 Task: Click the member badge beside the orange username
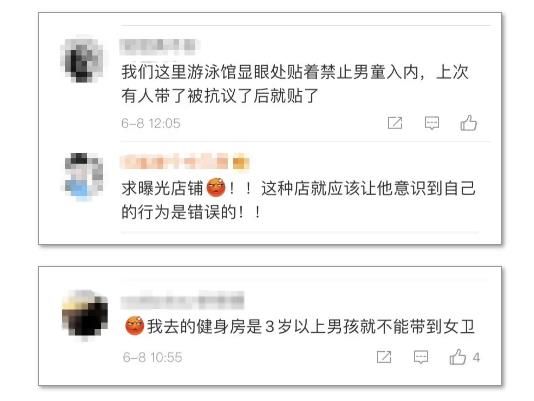241,162
